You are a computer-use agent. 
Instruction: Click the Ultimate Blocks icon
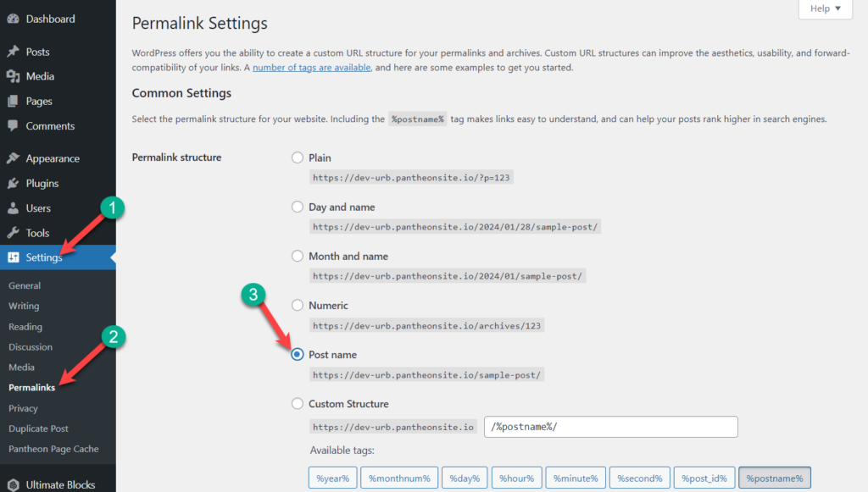click(13, 485)
